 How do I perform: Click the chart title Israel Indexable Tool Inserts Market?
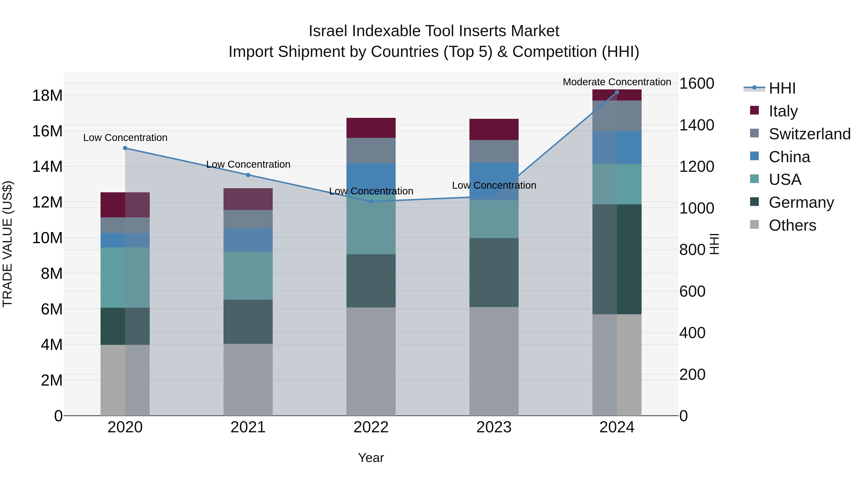(x=434, y=31)
